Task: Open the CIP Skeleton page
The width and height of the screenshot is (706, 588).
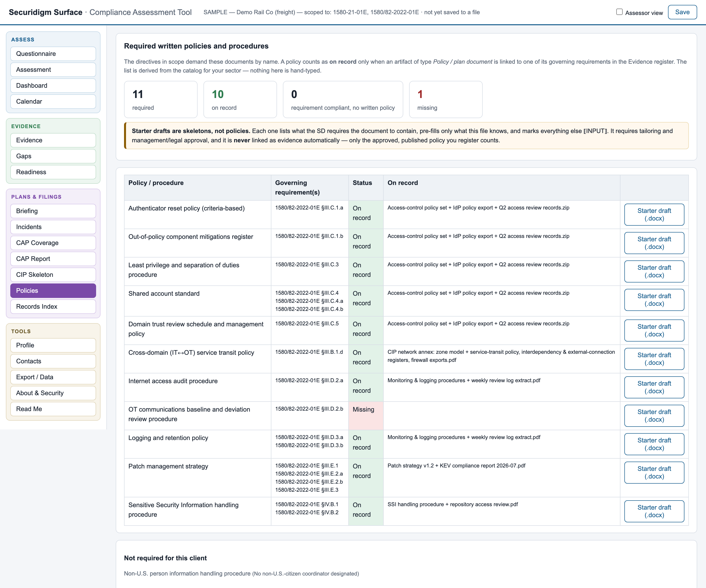Action: click(x=53, y=274)
